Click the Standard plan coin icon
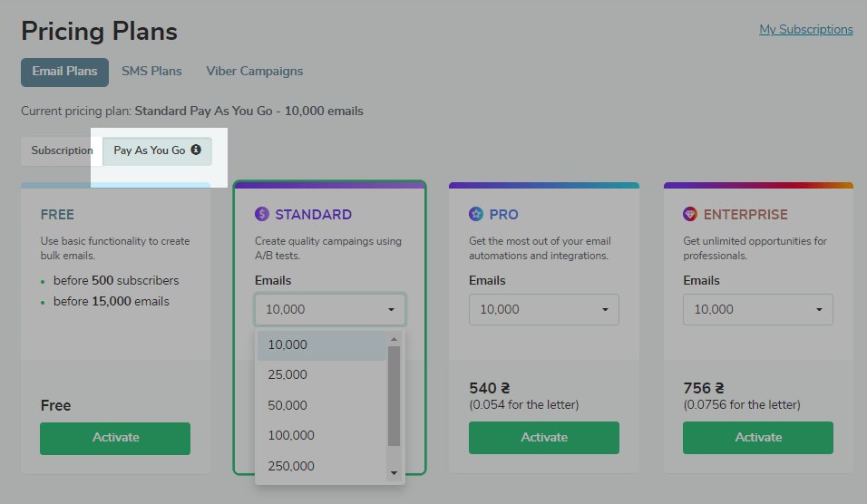 point(262,214)
